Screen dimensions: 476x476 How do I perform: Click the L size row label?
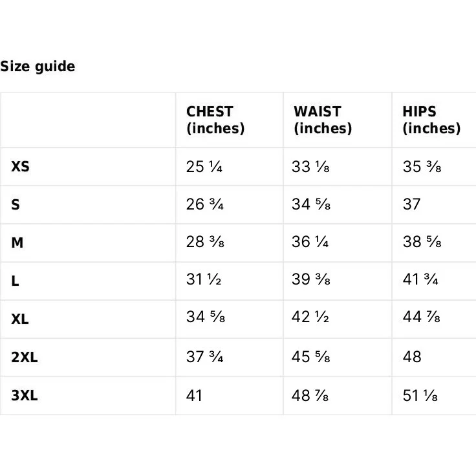(15, 281)
